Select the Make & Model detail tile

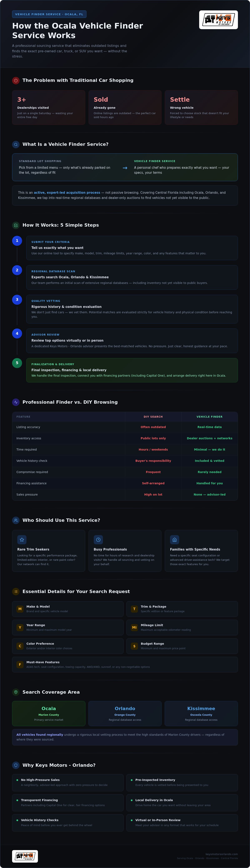coord(68,609)
